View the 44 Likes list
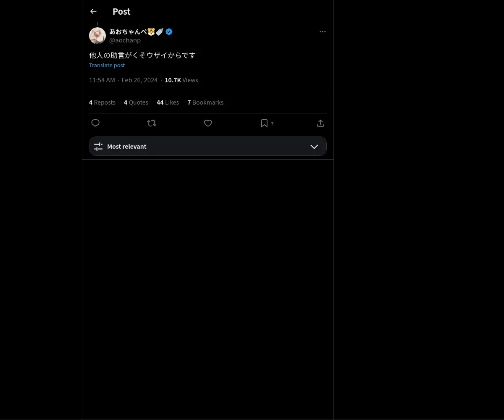This screenshot has width=504, height=420. pos(168,102)
